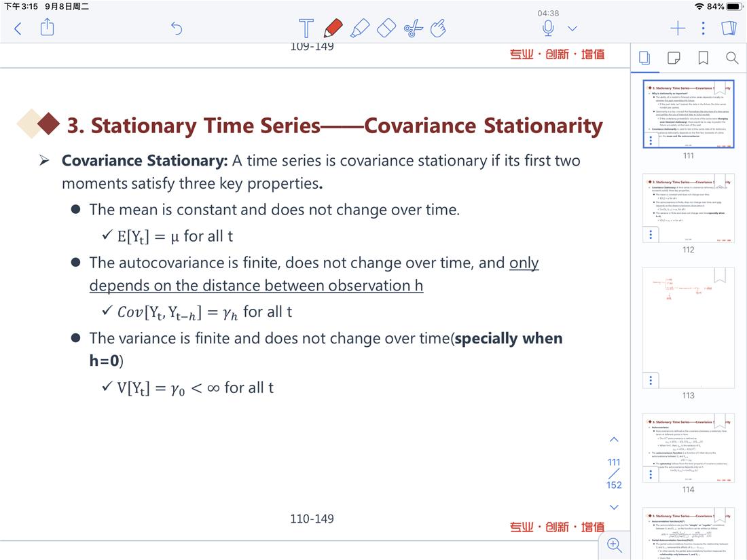The image size is (747, 560).
Task: Open page 113 thumbnail options menu
Action: [651, 381]
